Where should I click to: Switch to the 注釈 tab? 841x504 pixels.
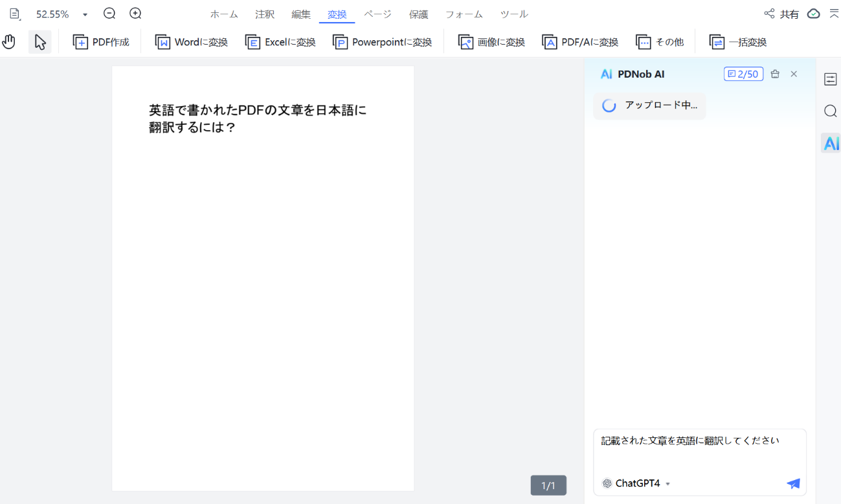(264, 13)
